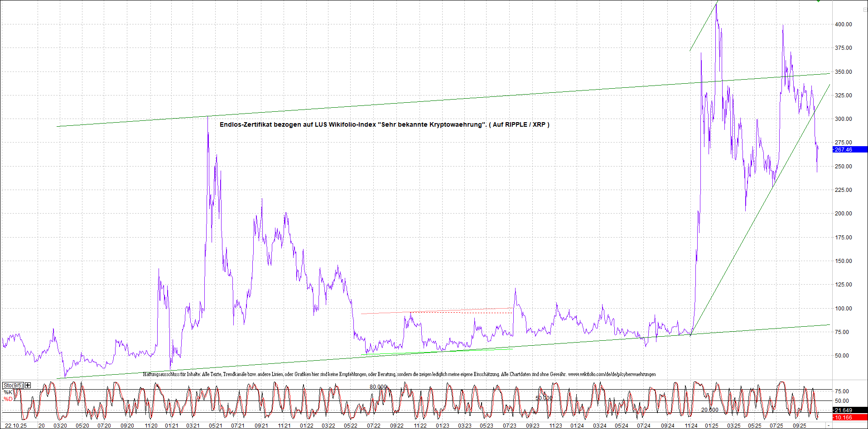Click the 22.10.25 date label

point(16,425)
